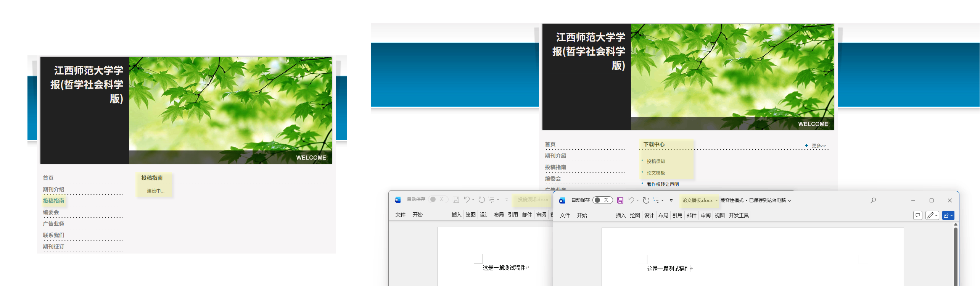Open 编委会 in the left website sidebar

click(x=51, y=212)
